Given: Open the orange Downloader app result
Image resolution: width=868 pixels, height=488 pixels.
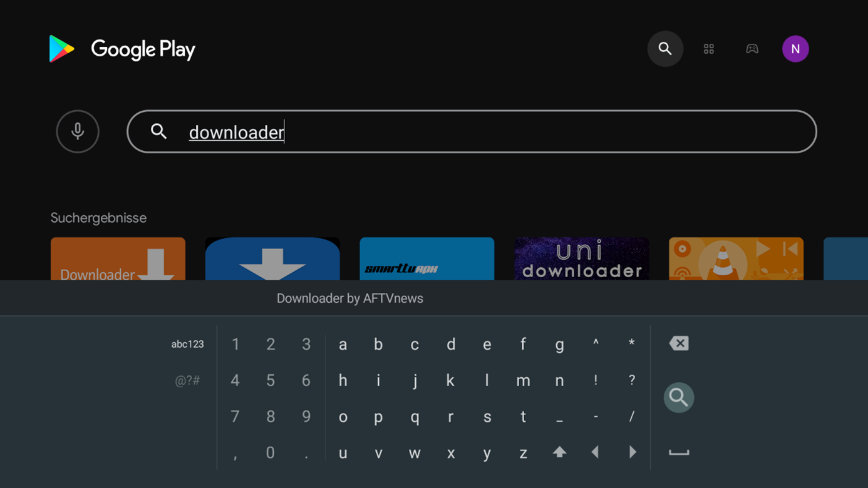Looking at the screenshot, I should (x=118, y=258).
